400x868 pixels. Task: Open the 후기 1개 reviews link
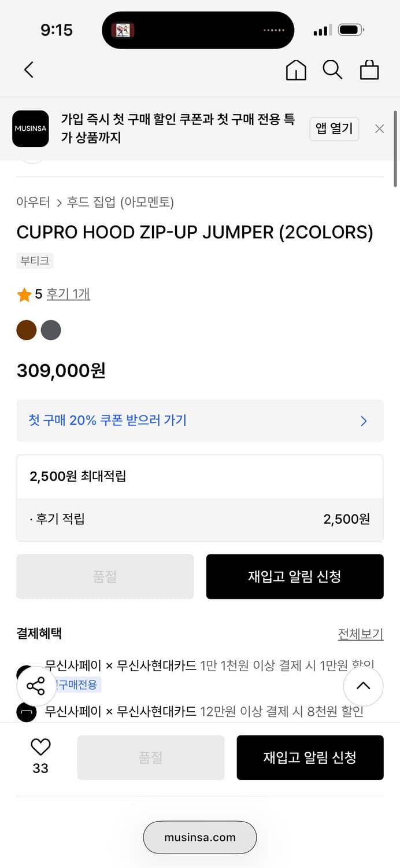68,295
